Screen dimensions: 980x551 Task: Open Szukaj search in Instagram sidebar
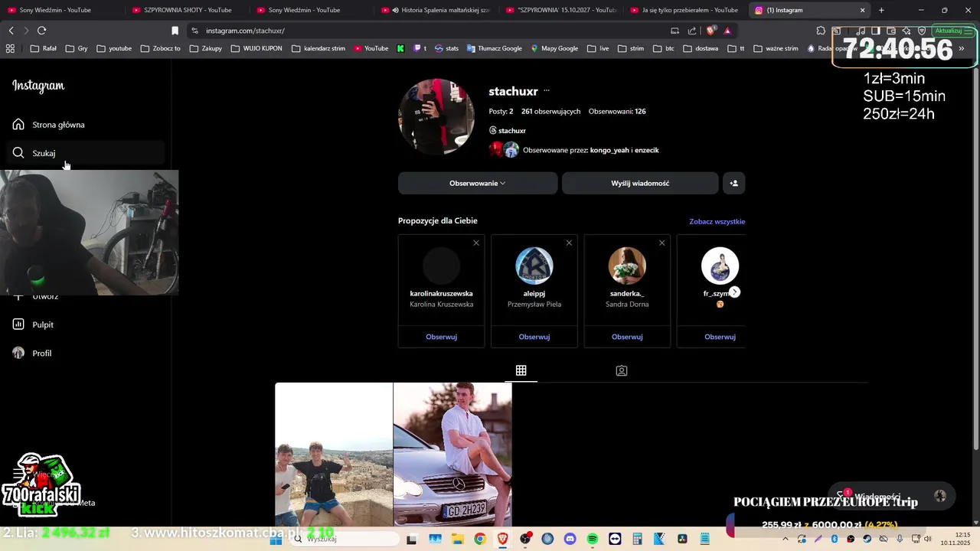pos(86,153)
